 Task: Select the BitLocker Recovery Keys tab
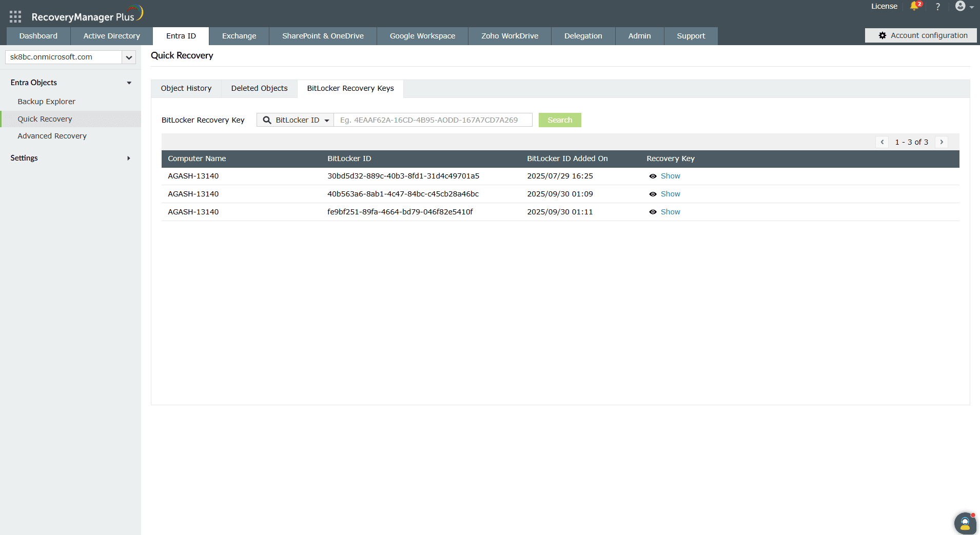pyautogui.click(x=350, y=88)
